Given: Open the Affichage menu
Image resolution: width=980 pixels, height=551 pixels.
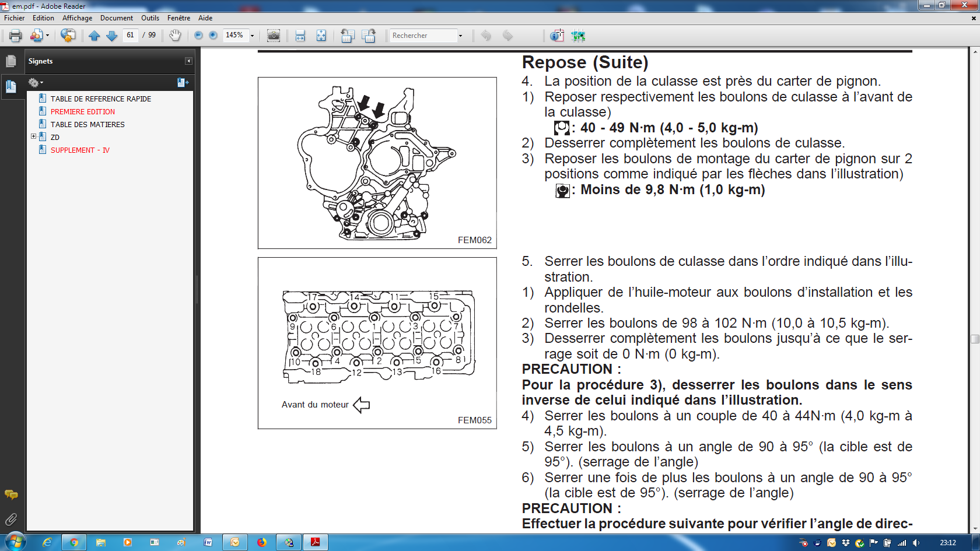Looking at the screenshot, I should pos(77,18).
